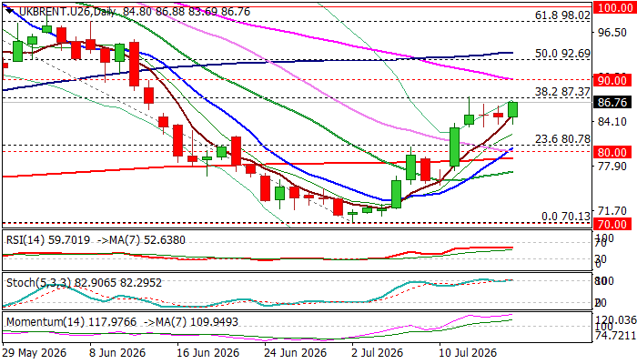Select the 16 Jun 2026 date marker

click(208, 353)
